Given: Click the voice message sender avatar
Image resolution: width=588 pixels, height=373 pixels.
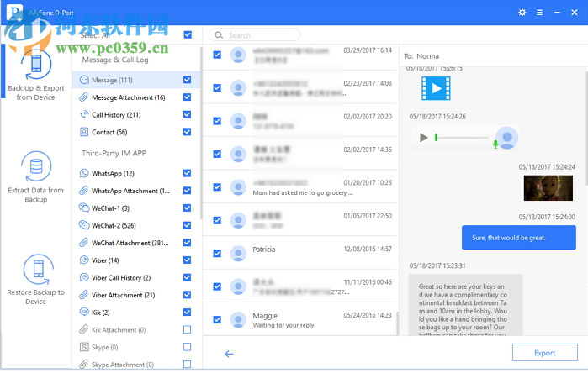Looking at the screenshot, I should point(507,138).
